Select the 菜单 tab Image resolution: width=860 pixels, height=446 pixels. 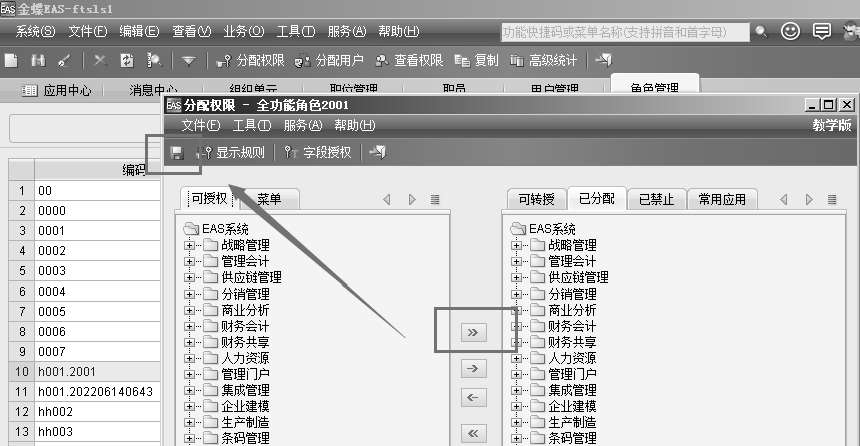[x=269, y=199]
